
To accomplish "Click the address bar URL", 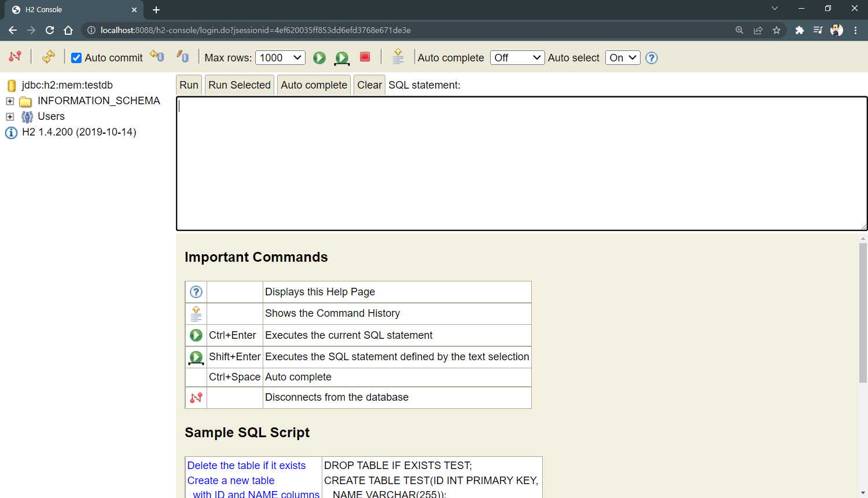I will click(255, 30).
